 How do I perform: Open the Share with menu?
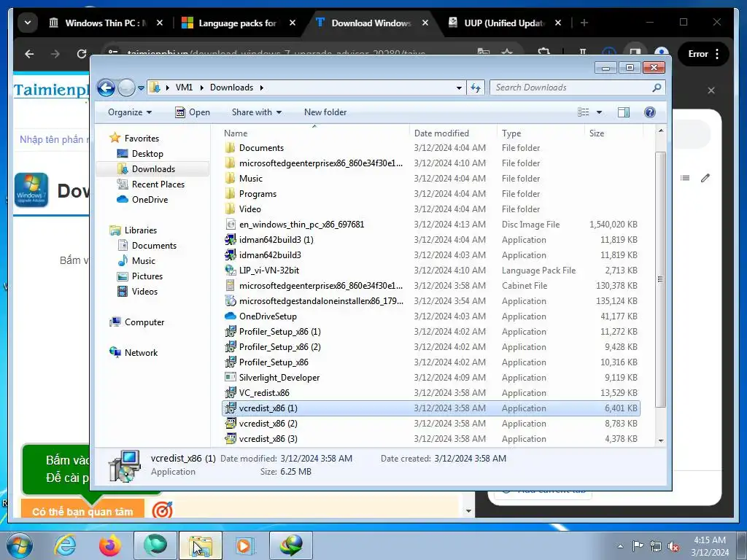coord(256,112)
